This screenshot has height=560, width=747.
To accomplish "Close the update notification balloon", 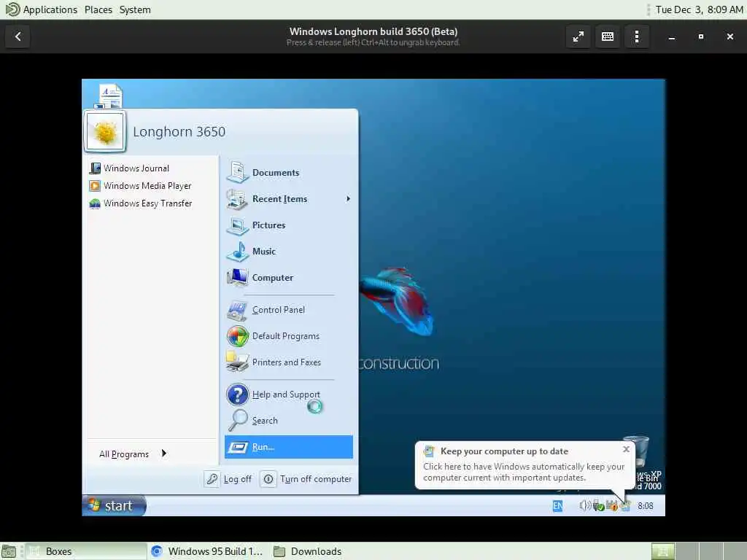I will [626, 449].
